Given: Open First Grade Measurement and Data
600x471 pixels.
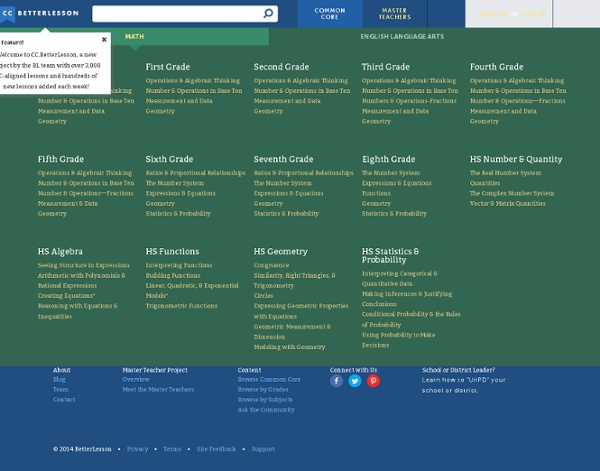Looking at the screenshot, I should point(179,101).
